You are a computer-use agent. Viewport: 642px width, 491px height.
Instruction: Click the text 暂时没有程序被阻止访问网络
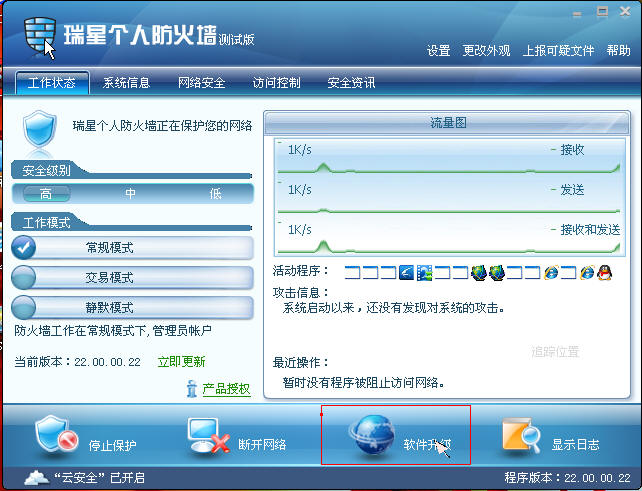click(364, 383)
